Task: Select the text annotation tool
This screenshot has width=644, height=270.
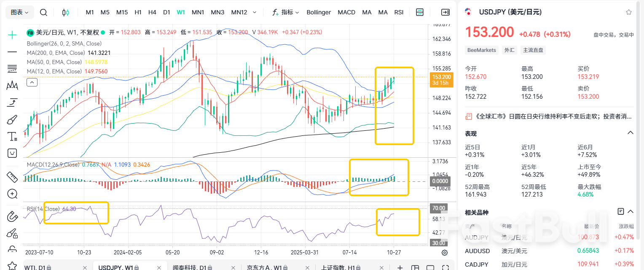Action: (x=13, y=136)
